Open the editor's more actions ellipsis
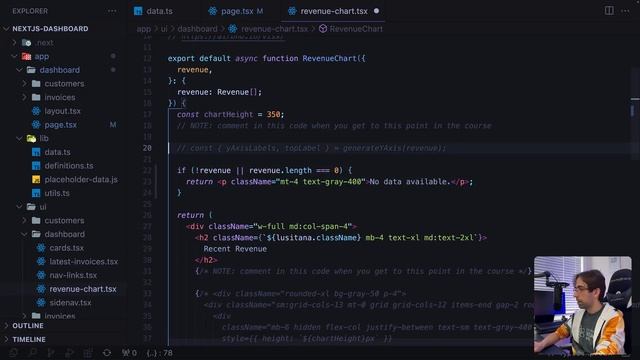Image resolution: width=640 pixels, height=360 pixels. [625, 11]
